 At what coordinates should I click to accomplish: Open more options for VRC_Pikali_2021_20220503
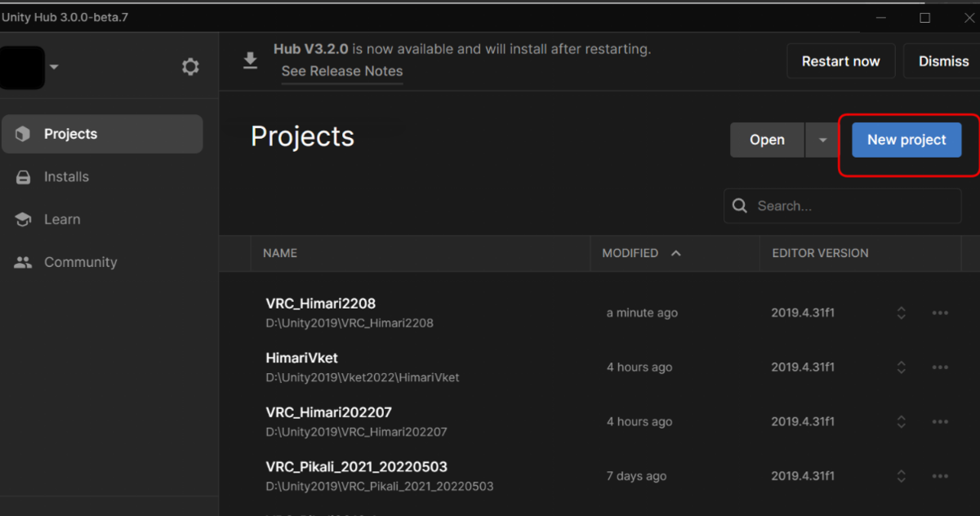point(940,476)
